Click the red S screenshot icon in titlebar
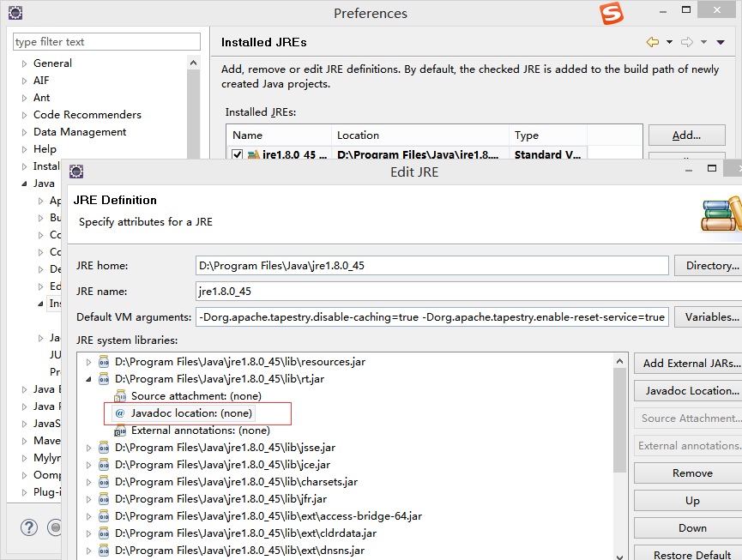The width and height of the screenshot is (742, 560). point(612,14)
